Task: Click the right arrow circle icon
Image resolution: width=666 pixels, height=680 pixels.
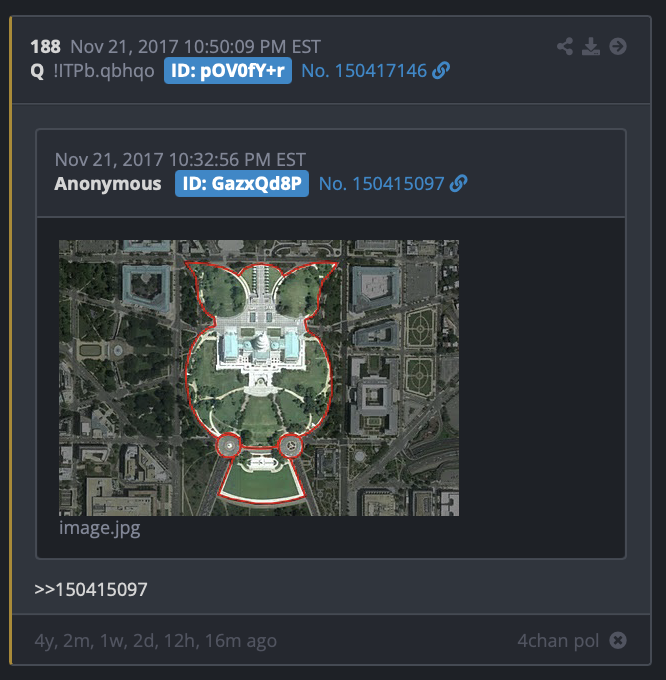Action: coord(618,46)
